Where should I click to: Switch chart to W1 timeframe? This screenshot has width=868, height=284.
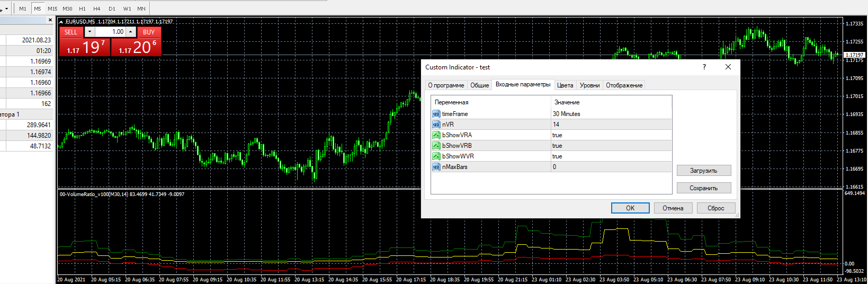127,8
